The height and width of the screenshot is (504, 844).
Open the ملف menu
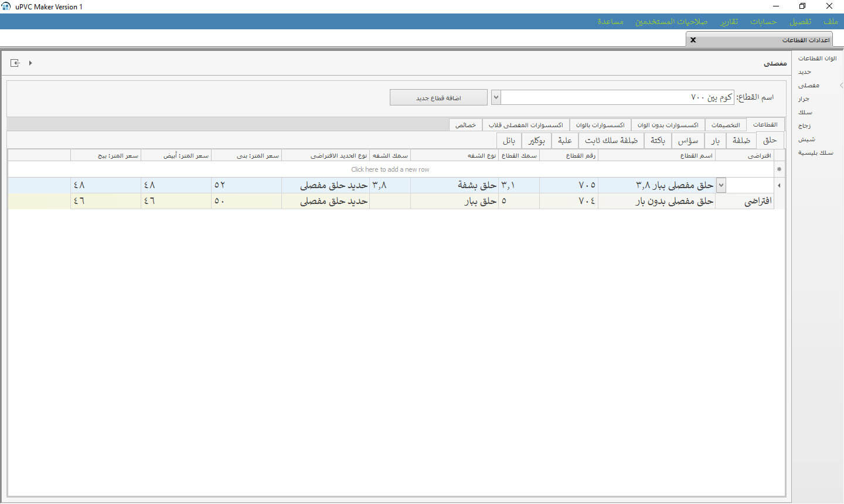click(830, 22)
